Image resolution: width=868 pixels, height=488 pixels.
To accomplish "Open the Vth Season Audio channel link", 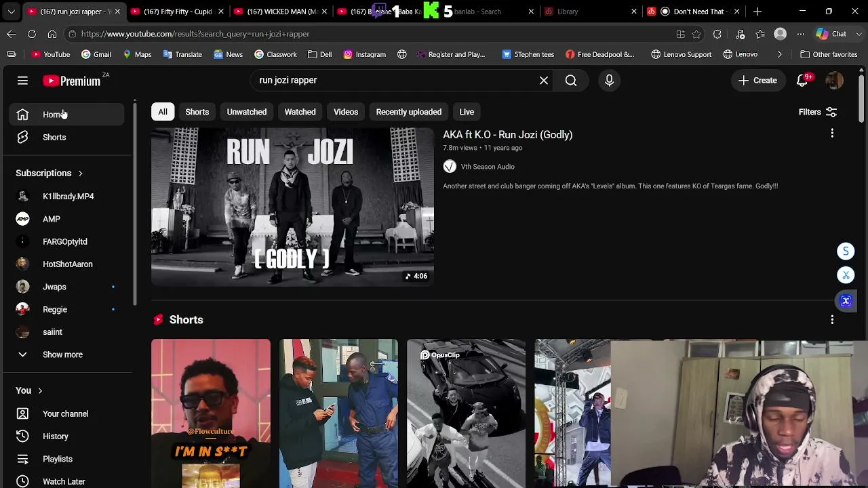I will (488, 167).
